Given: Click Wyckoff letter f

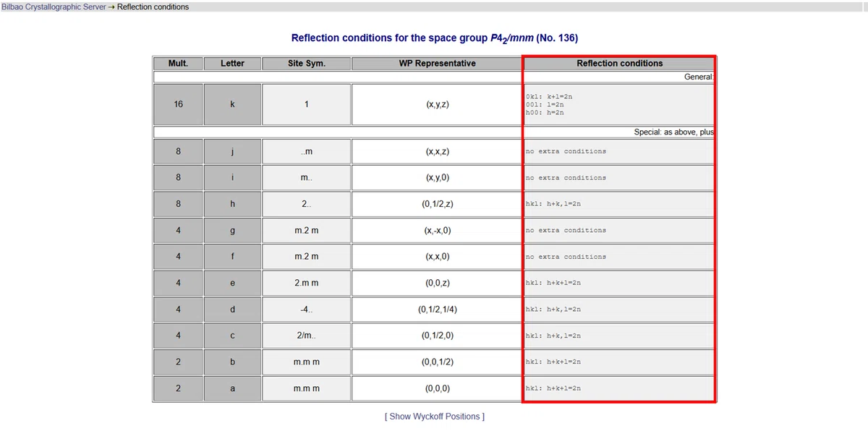Looking at the screenshot, I should [x=232, y=257].
